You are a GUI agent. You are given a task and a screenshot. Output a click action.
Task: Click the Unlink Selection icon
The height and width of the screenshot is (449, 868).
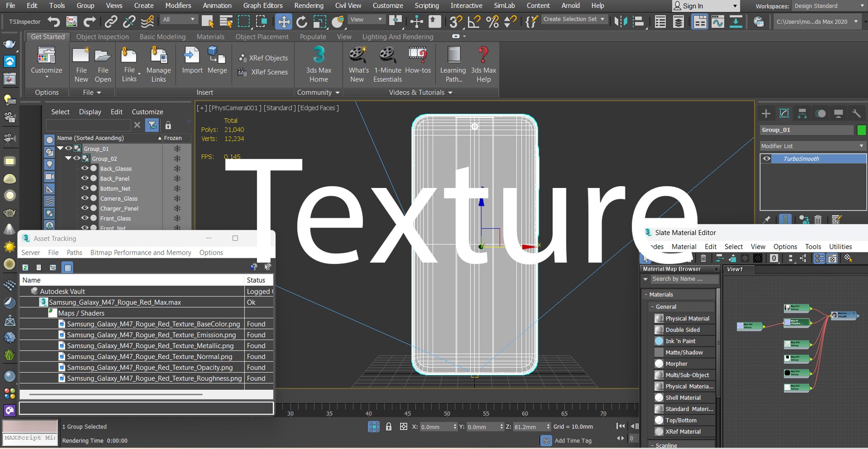pyautogui.click(x=129, y=22)
